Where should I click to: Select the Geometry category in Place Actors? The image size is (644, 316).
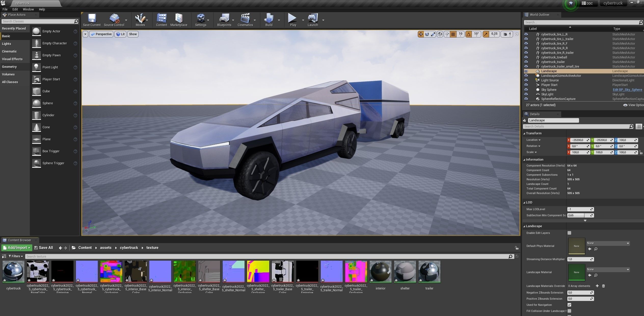pyautogui.click(x=15, y=67)
